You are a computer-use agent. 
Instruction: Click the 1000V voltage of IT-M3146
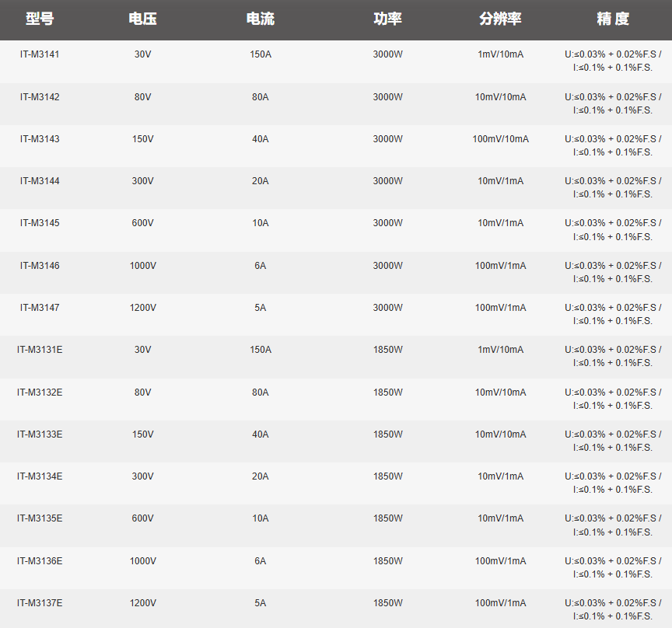click(142, 266)
